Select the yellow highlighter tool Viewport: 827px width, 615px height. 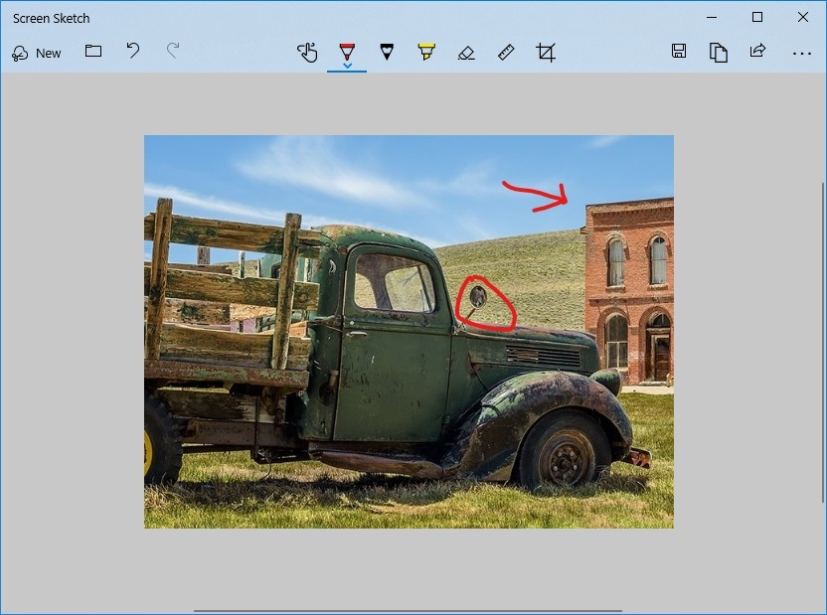pyautogui.click(x=426, y=52)
